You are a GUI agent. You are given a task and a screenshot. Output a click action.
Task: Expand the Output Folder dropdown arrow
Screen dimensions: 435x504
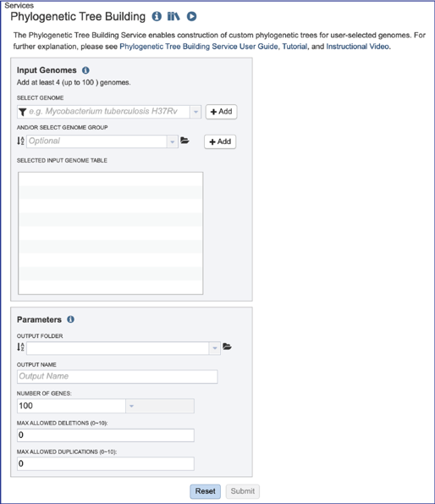214,348
